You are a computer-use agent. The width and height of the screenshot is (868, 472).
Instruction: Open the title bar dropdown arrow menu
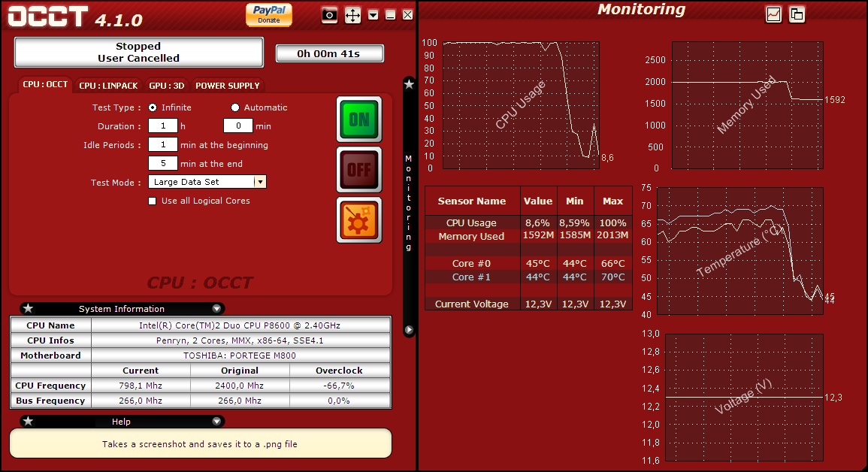(x=373, y=15)
